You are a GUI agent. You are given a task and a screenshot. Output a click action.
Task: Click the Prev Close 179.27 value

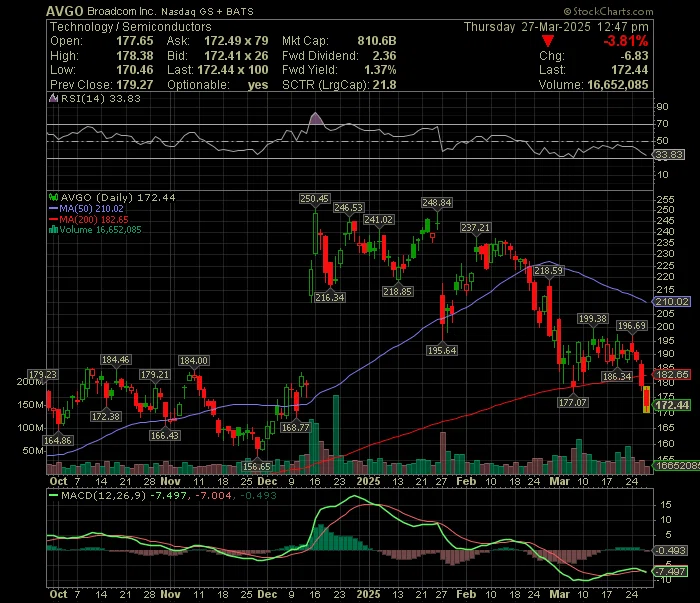(x=134, y=85)
